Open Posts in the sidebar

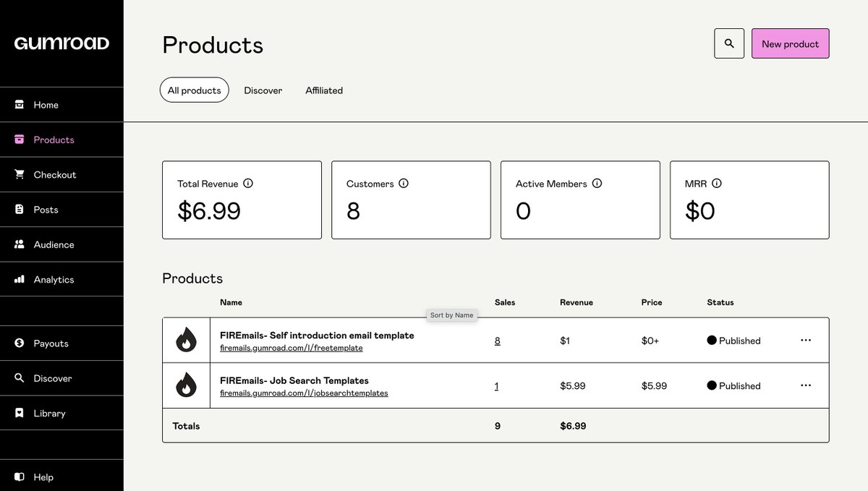tap(61, 209)
